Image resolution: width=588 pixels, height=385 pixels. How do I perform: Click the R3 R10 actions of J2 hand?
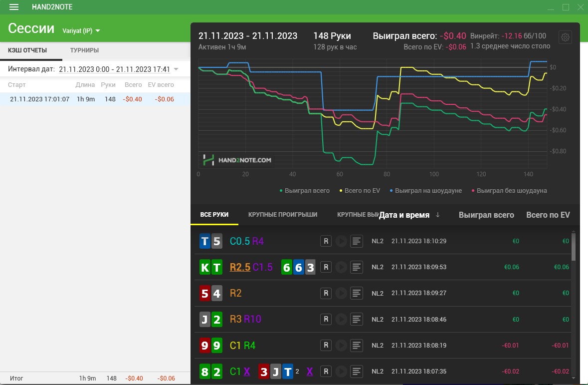click(245, 319)
